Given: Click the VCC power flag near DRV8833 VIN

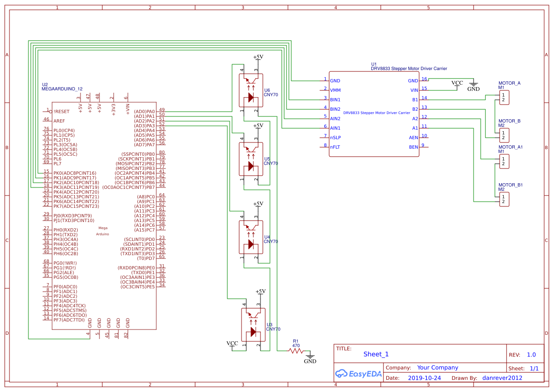Looking at the screenshot, I should pos(457,85).
